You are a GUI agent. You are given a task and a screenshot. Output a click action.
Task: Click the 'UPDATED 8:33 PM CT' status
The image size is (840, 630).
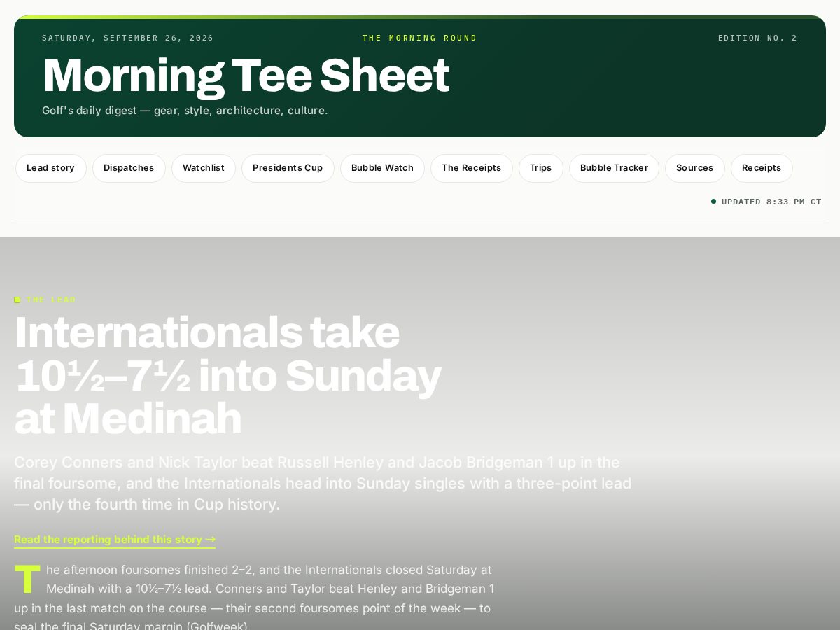tap(771, 202)
